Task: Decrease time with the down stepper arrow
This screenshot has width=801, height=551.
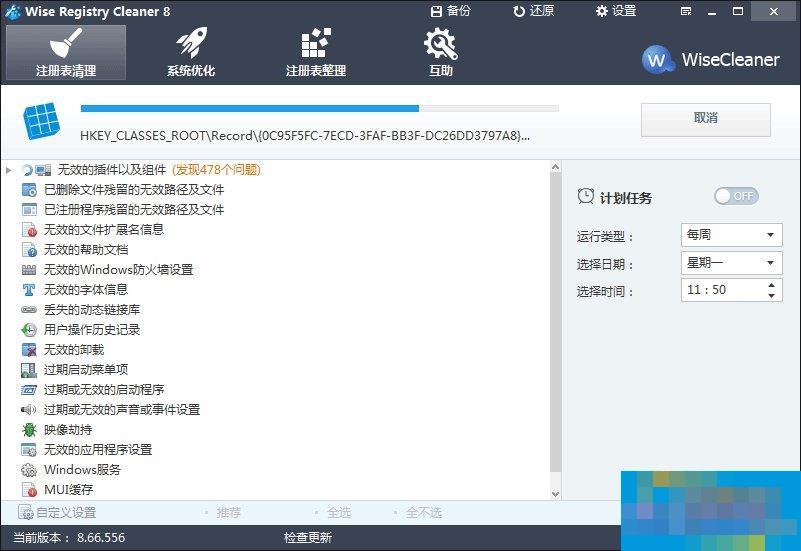Action: click(x=771, y=296)
